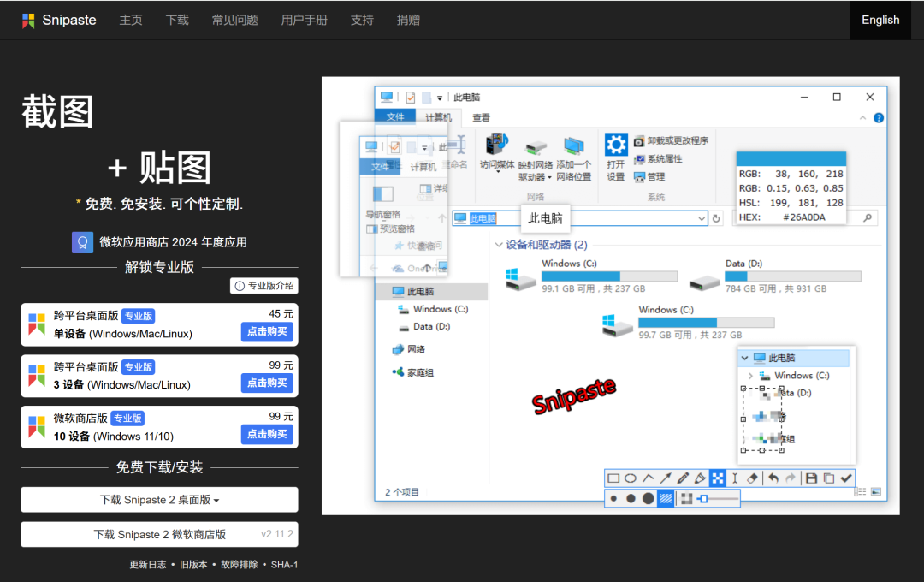
Task: Buy the 3 设备 cross-platform pro version
Action: click(x=267, y=383)
